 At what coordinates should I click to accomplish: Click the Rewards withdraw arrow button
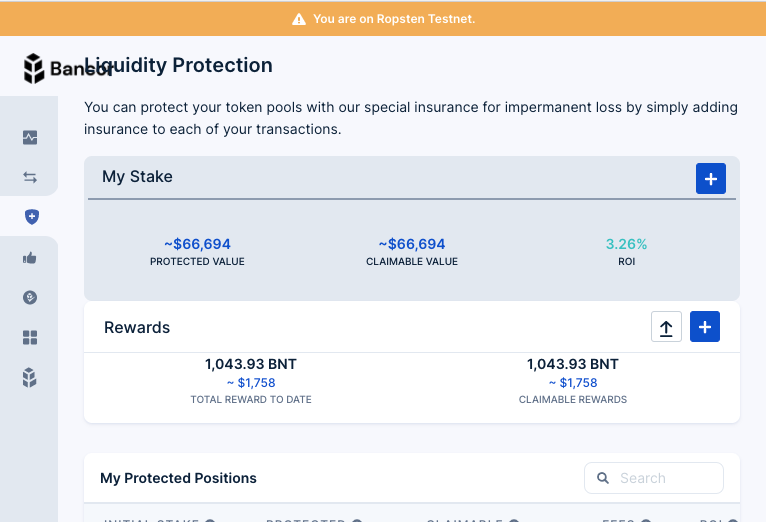point(666,327)
